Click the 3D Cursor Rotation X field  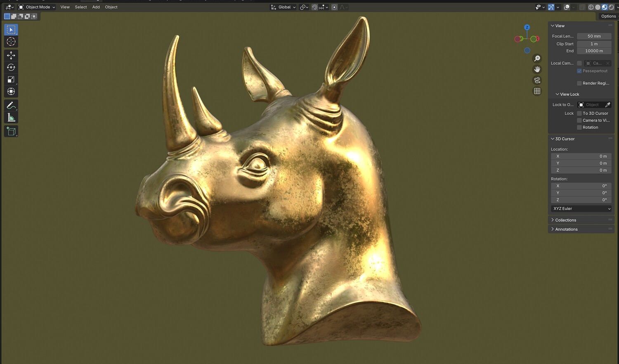point(581,186)
